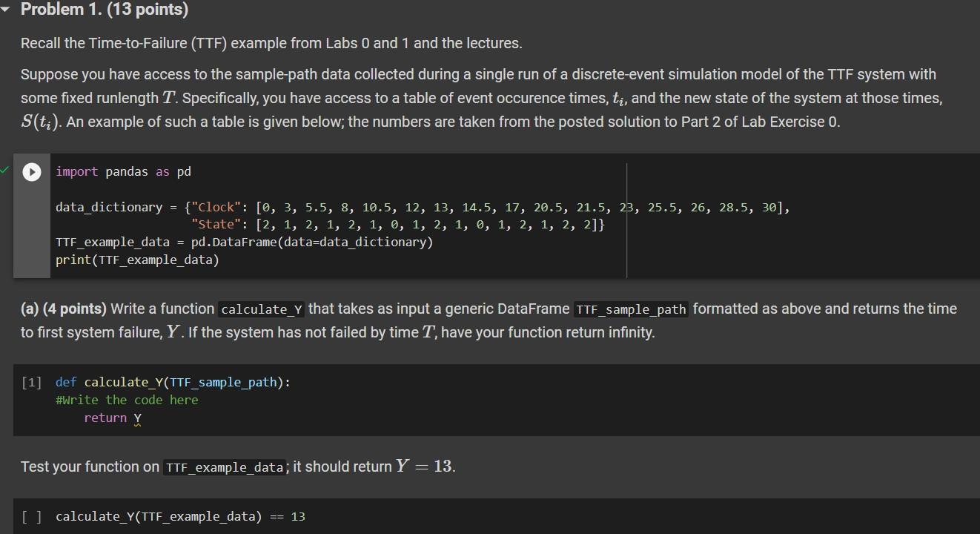Click the Problem 1 (13 points) heading
980x534 pixels.
tap(104, 9)
